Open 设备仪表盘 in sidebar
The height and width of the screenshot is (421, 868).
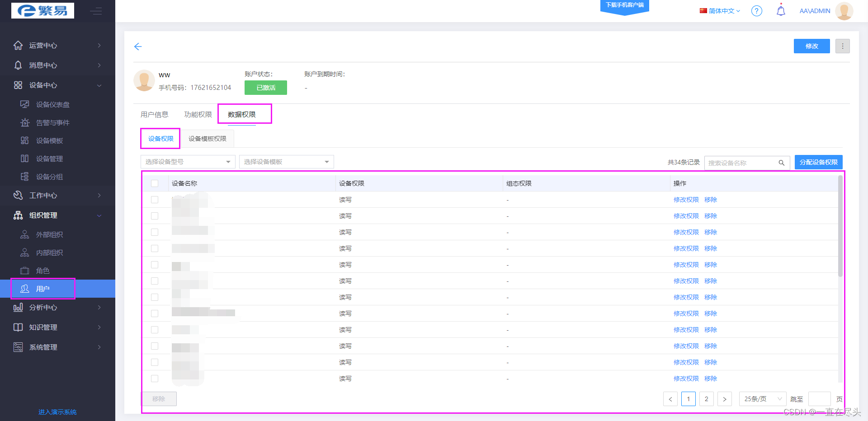pos(53,104)
